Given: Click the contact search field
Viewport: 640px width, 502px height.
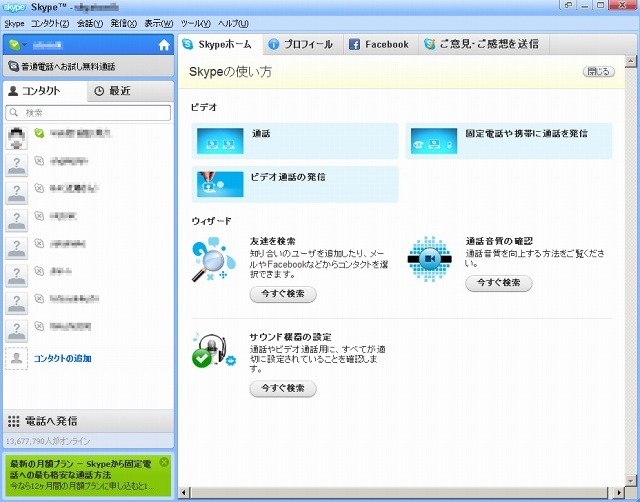Looking at the screenshot, I should pos(88,113).
